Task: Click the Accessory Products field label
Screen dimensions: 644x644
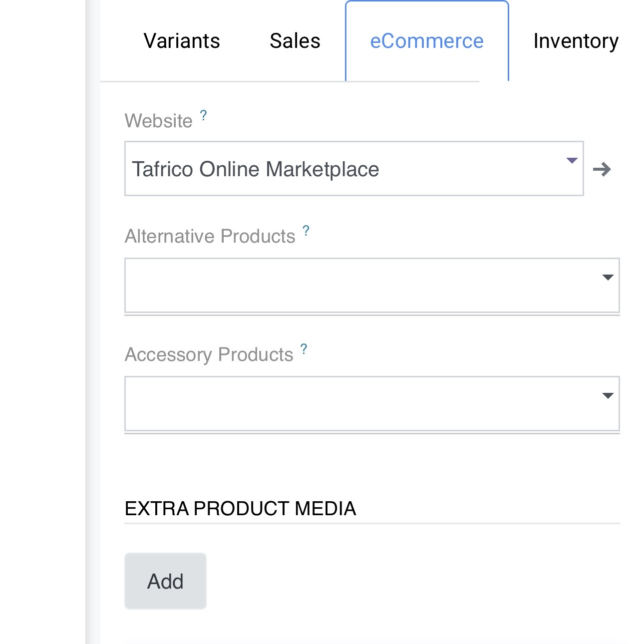Action: (x=209, y=354)
